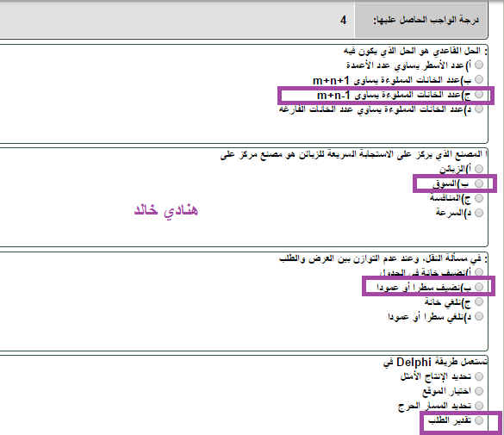Image resolution: width=504 pixels, height=435 pixels.
Task: Pick نلغي سطرا أو عمودا option
Action: pyautogui.click(x=479, y=316)
